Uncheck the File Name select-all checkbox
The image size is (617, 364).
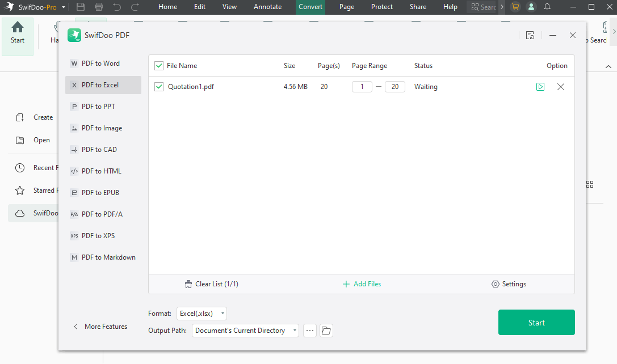(x=159, y=65)
